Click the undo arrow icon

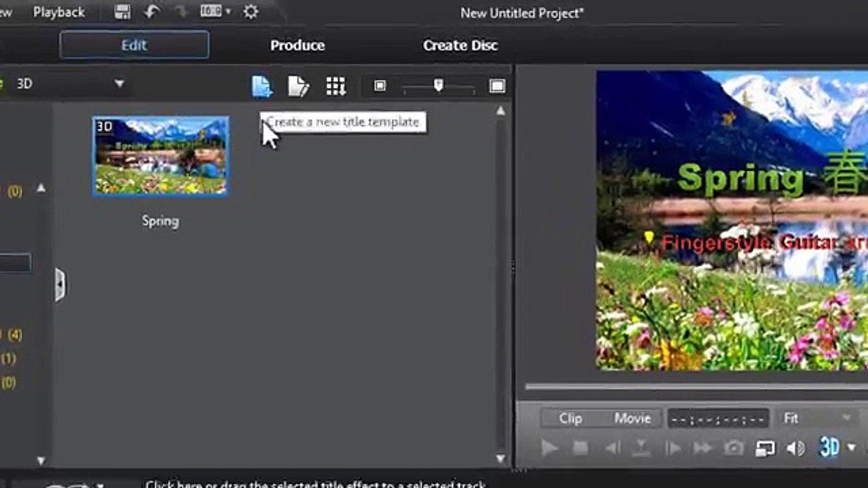[152, 12]
